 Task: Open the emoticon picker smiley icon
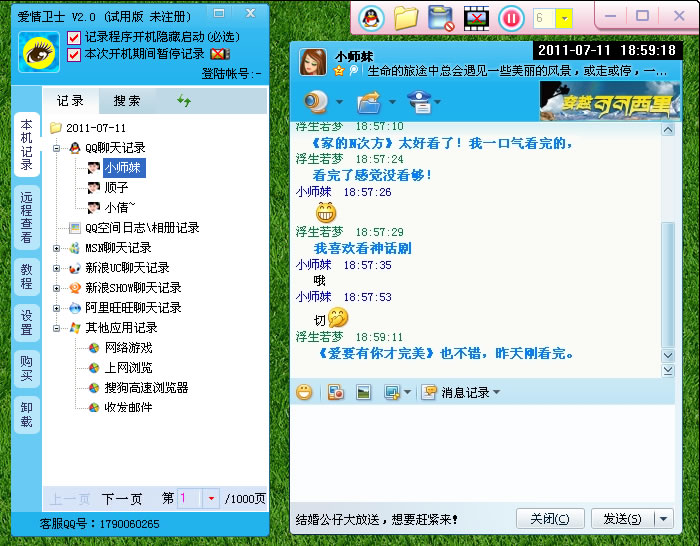304,392
